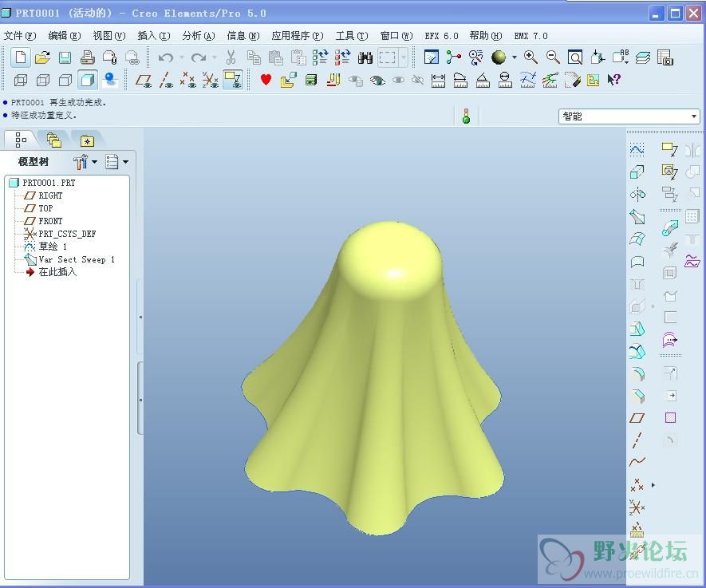706x588 pixels.
Task: Zoom out with the magnifier minus icon
Action: (x=553, y=57)
